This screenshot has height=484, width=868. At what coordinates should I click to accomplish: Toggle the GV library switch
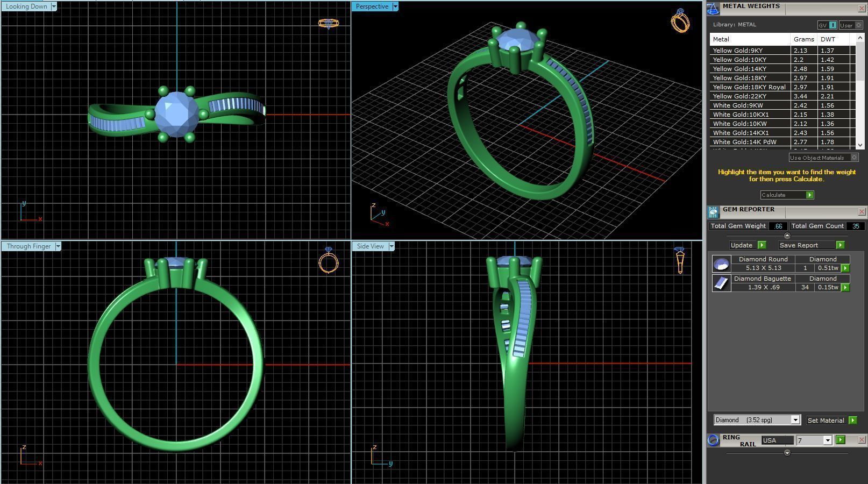tap(827, 25)
